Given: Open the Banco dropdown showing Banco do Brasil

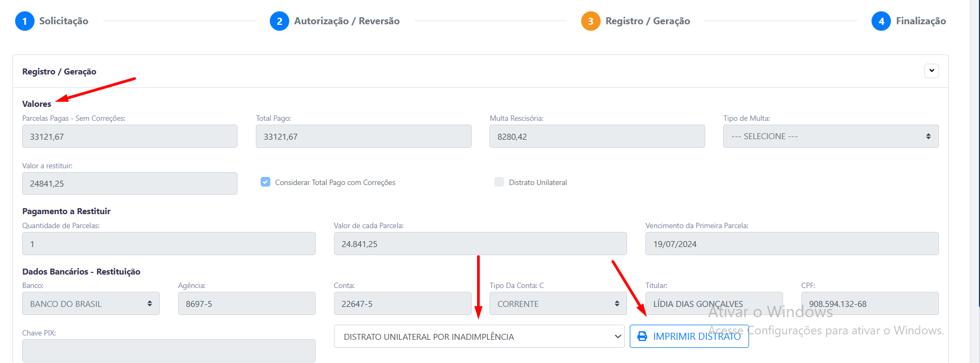Looking at the screenshot, I should coord(91,304).
